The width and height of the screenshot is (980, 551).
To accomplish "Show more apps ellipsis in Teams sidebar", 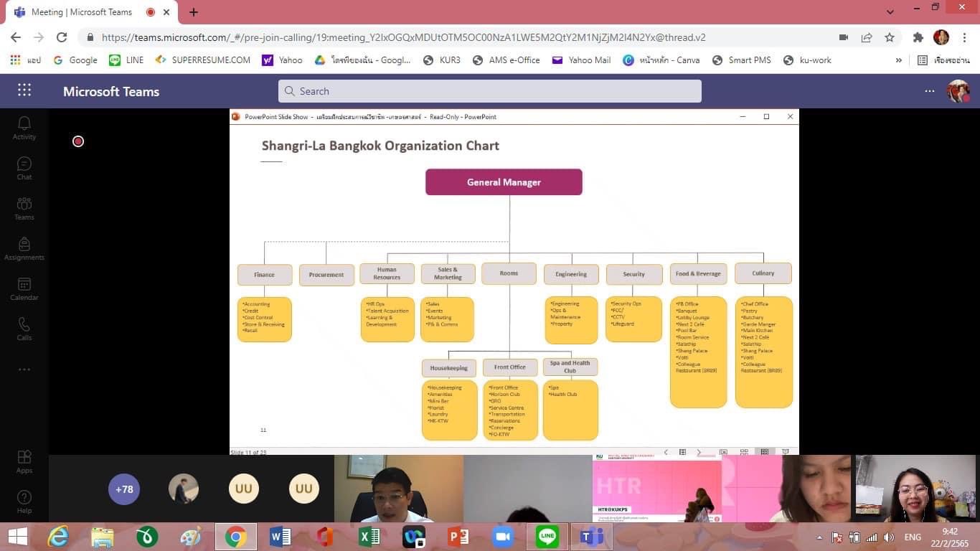I will [x=24, y=369].
